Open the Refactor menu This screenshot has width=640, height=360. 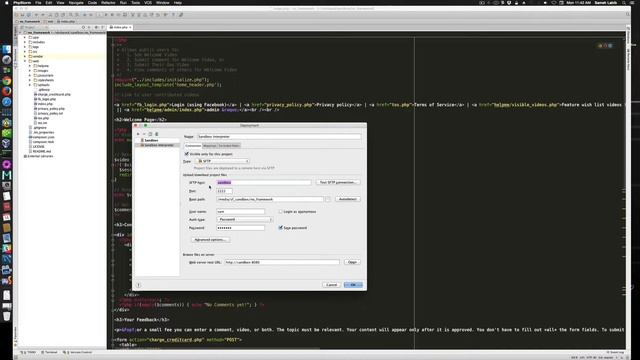point(108,2)
